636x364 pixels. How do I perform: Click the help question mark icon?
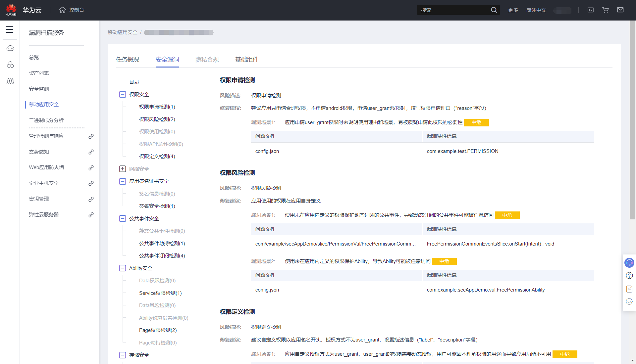[629, 276]
